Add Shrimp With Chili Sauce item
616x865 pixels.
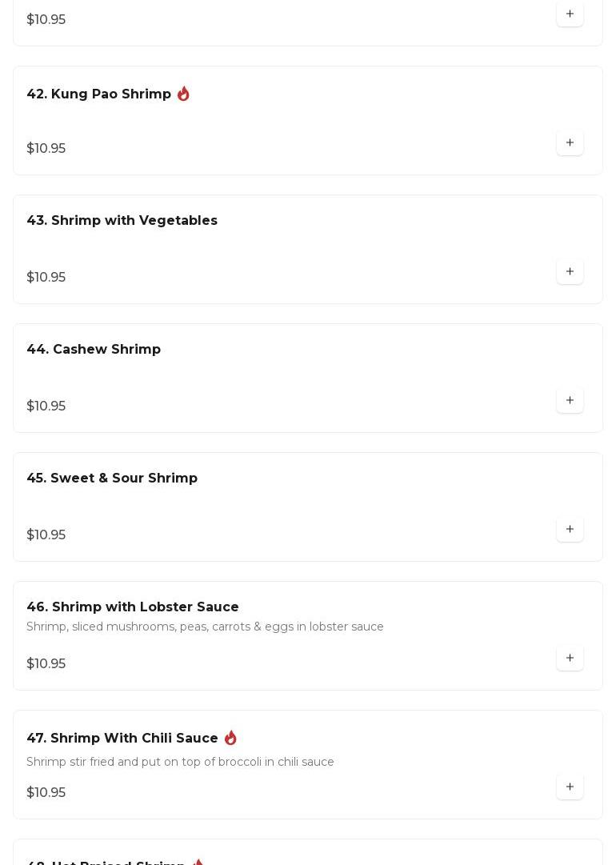(x=570, y=787)
